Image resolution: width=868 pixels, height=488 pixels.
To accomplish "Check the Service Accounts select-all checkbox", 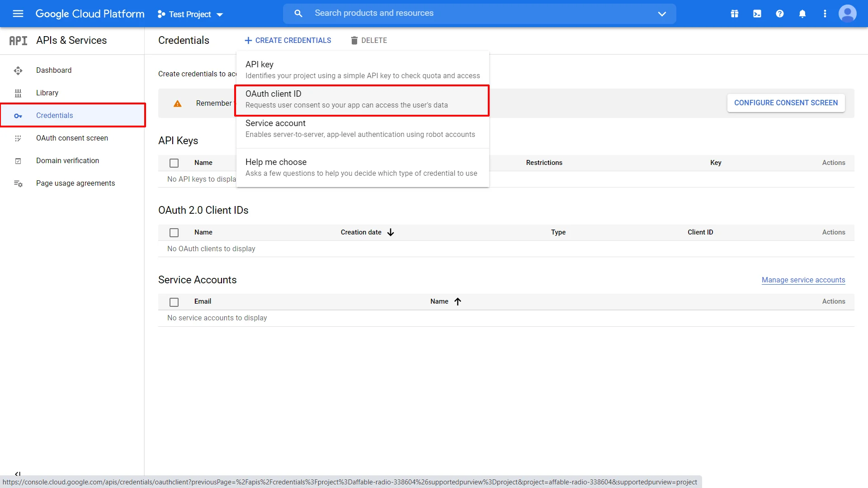I will click(174, 302).
